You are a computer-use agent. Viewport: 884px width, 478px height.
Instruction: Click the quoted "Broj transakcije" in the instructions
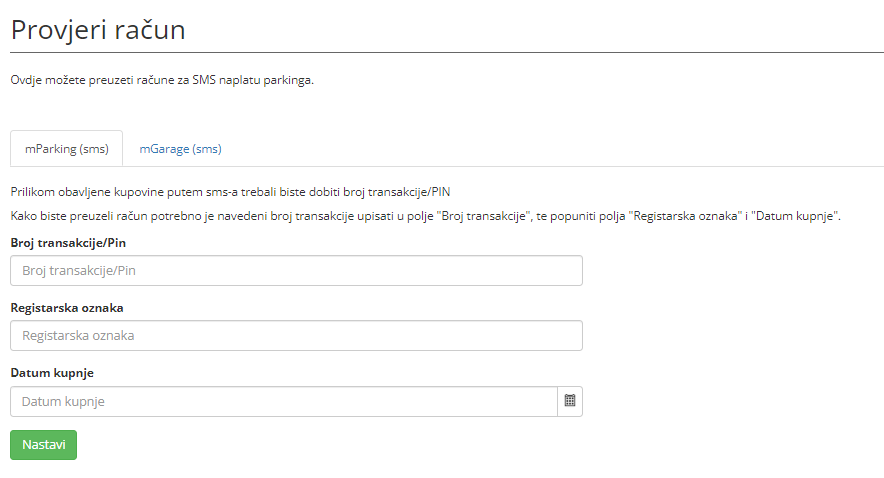point(484,216)
